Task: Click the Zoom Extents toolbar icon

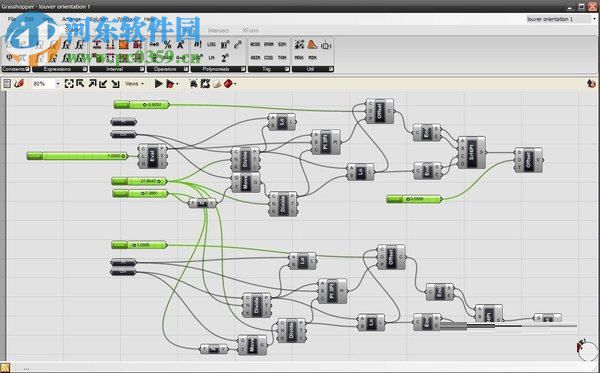Action: [69, 83]
